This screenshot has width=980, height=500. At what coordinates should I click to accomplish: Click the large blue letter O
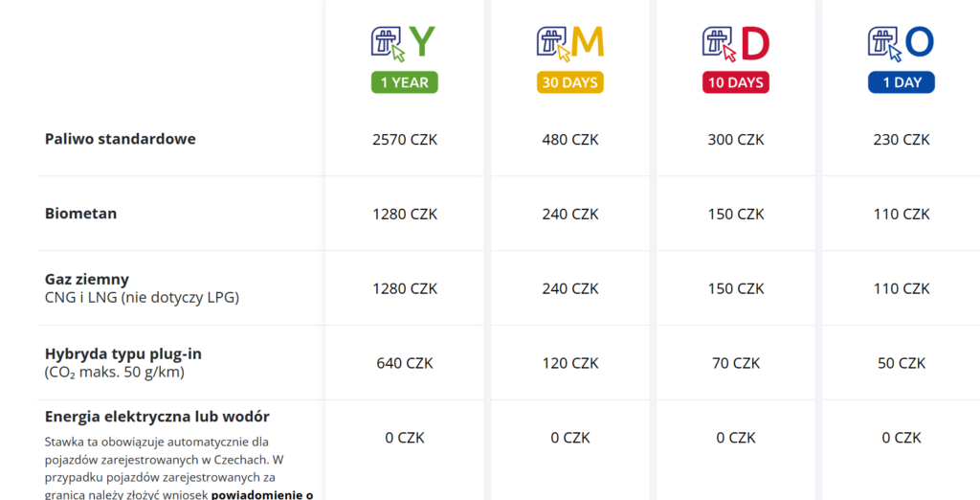(x=919, y=42)
